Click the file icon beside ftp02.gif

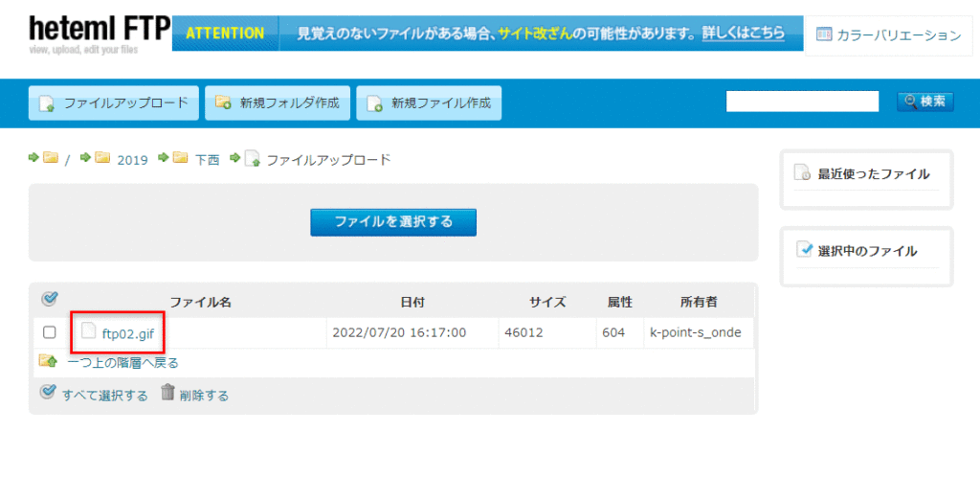(88, 331)
